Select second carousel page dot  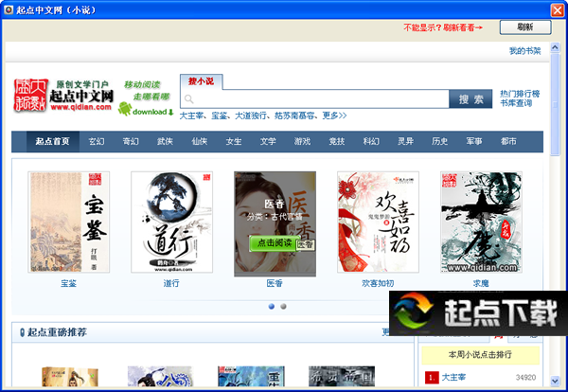(x=283, y=307)
